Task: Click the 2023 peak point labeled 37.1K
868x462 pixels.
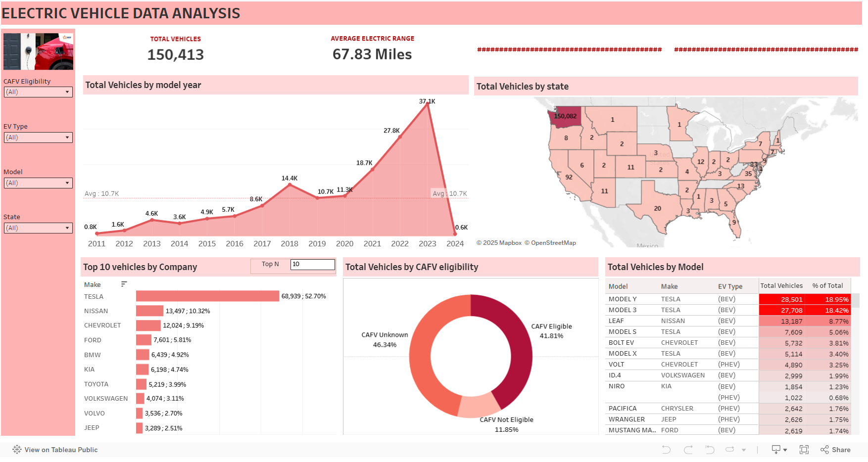Action: pyautogui.click(x=428, y=104)
